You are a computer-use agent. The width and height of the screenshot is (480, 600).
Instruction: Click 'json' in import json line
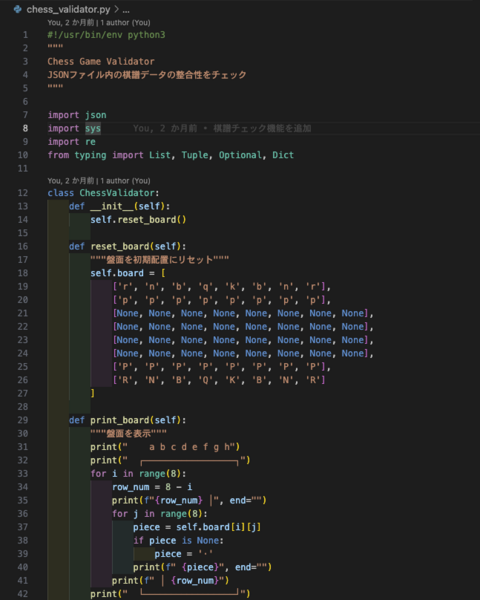[96, 115]
